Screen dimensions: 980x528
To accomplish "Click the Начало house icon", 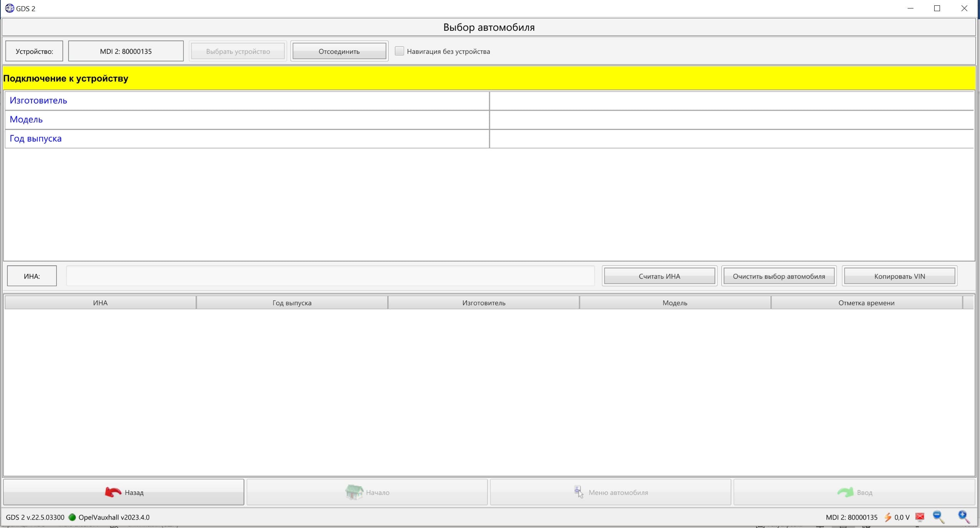I will point(354,492).
